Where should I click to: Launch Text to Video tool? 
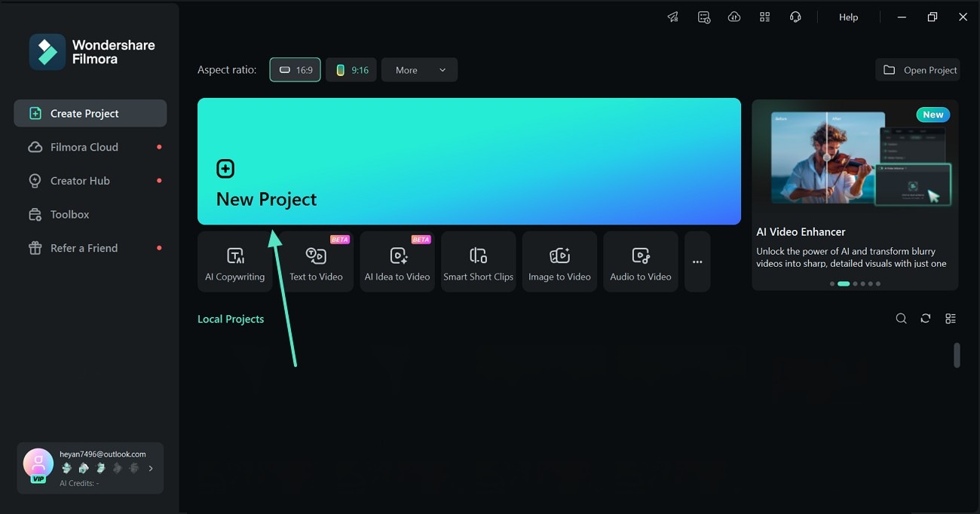pos(316,262)
